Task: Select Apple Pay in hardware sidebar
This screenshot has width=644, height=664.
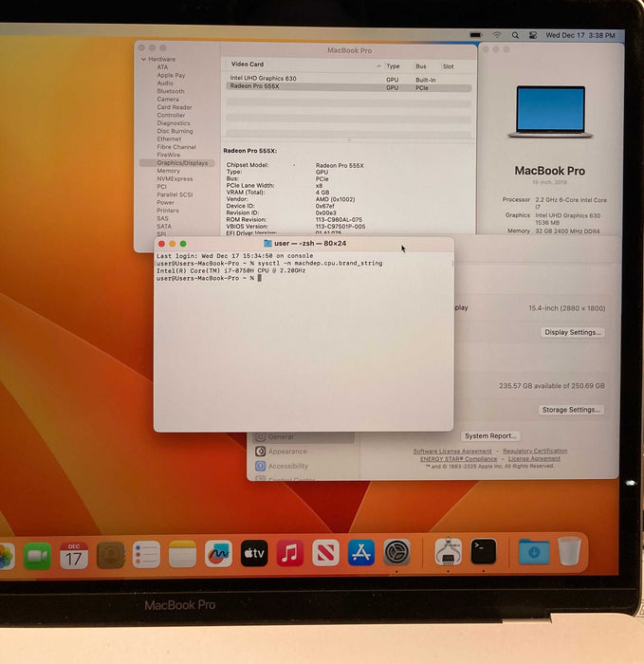Action: pyautogui.click(x=171, y=75)
